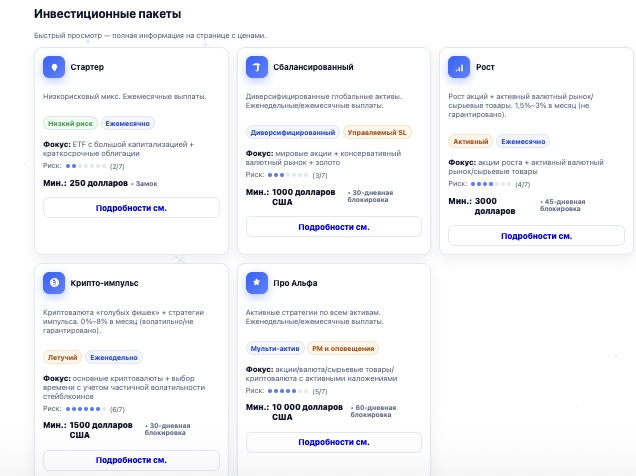Viewport: 636px width, 476px height.
Task: Open Сбалансированный package details button
Action: click(334, 227)
